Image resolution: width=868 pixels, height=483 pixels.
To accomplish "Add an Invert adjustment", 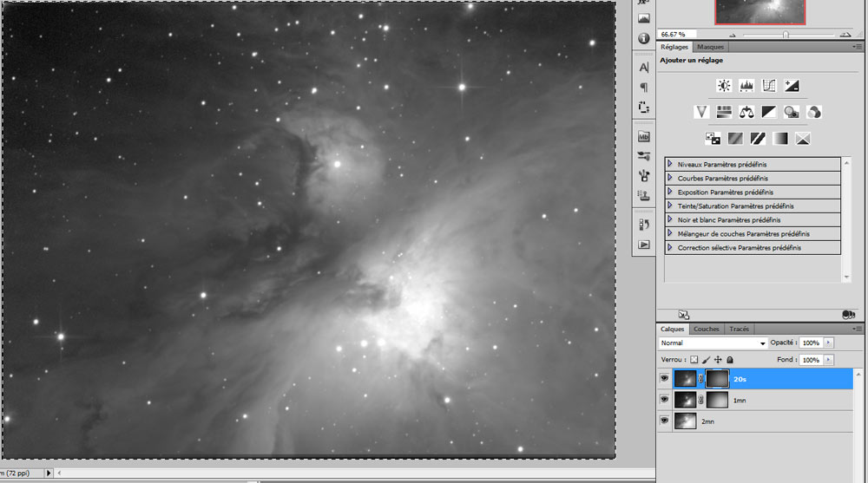I will point(713,139).
